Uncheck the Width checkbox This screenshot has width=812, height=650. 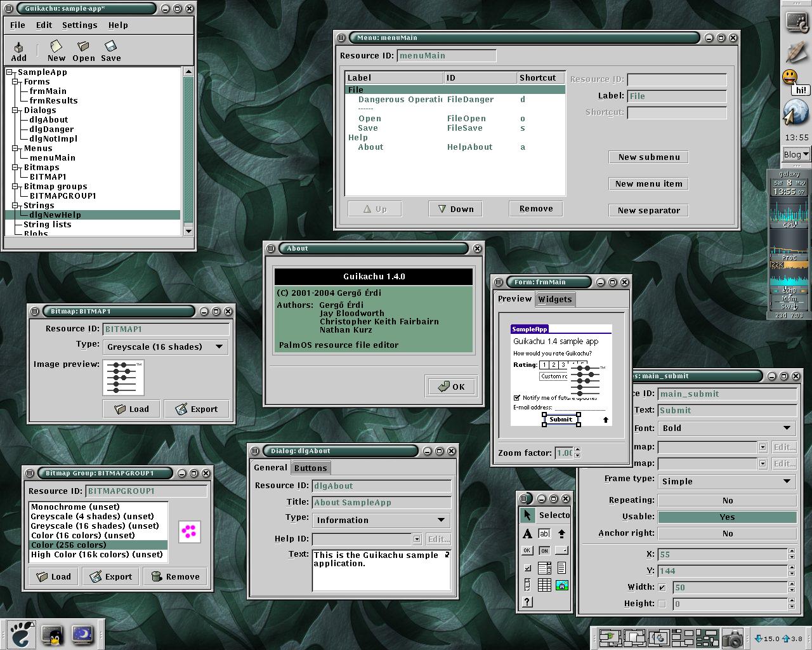[662, 587]
